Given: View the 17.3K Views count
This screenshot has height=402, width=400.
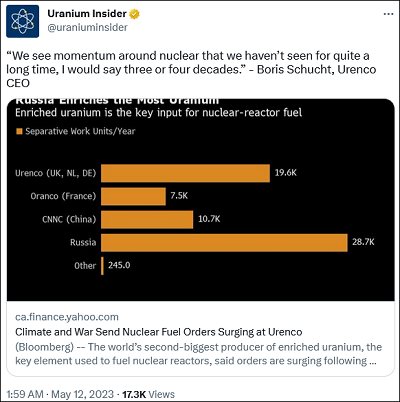Looking at the screenshot, I should [148, 394].
